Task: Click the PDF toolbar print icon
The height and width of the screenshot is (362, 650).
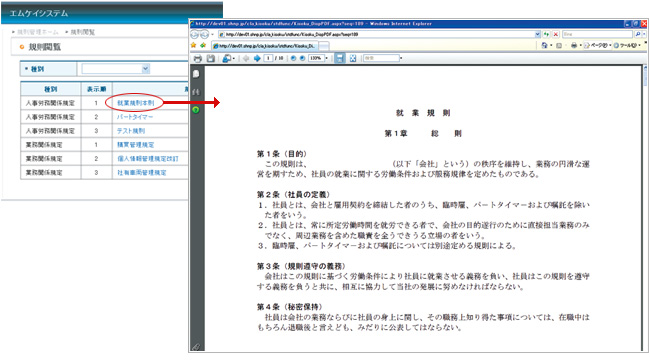Action: (198, 58)
